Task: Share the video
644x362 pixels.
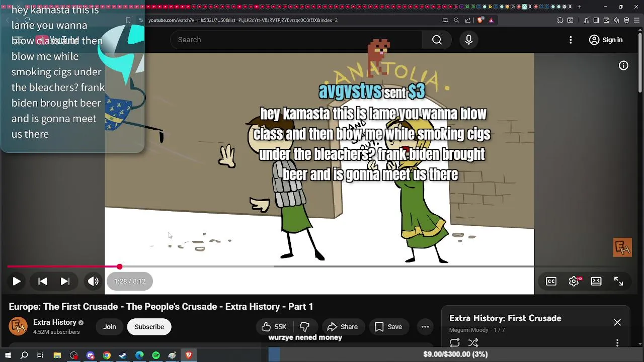Action: tap(343, 327)
